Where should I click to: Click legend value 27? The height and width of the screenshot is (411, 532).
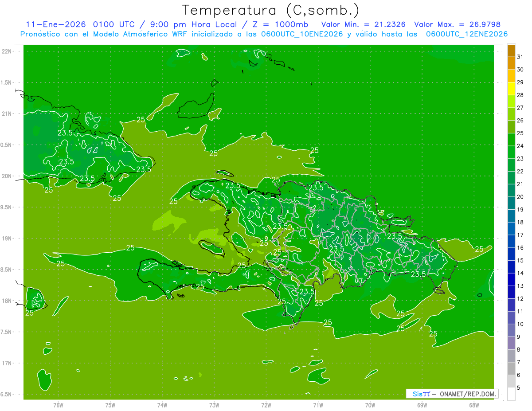click(x=520, y=108)
